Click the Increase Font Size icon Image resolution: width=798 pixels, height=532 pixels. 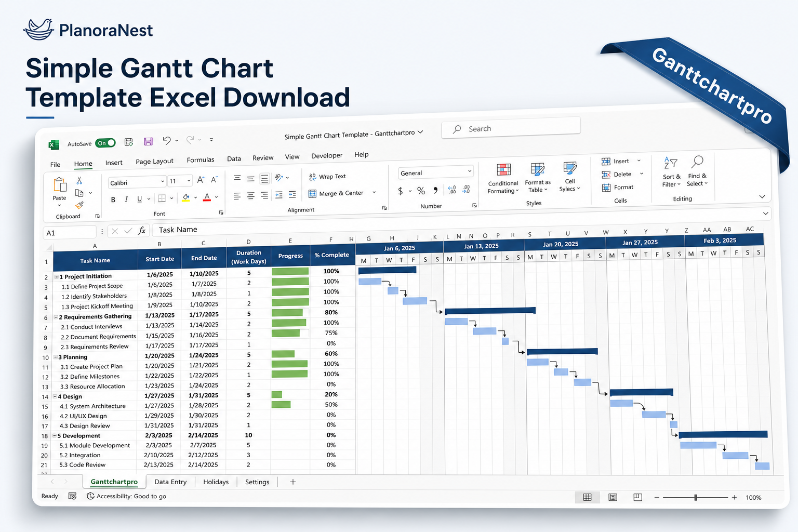click(201, 180)
